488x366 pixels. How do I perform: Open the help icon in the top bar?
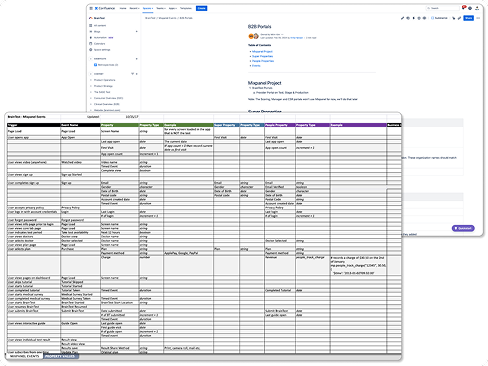point(470,8)
